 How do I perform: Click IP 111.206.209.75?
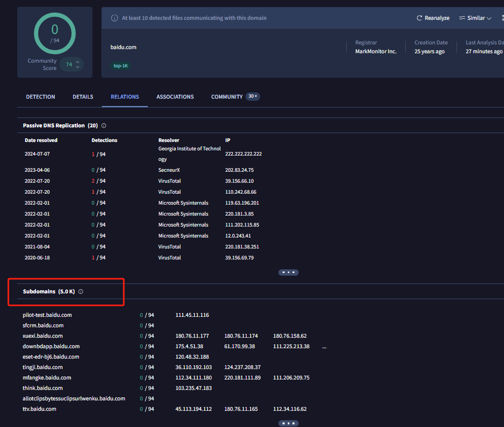[x=291, y=377]
